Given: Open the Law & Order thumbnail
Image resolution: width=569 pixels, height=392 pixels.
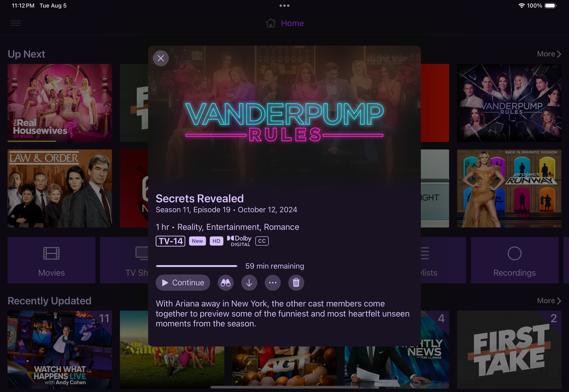Looking at the screenshot, I should [x=60, y=188].
